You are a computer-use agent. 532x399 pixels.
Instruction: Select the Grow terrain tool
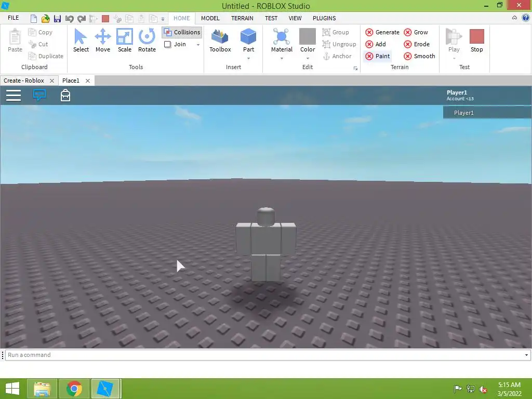(x=416, y=32)
